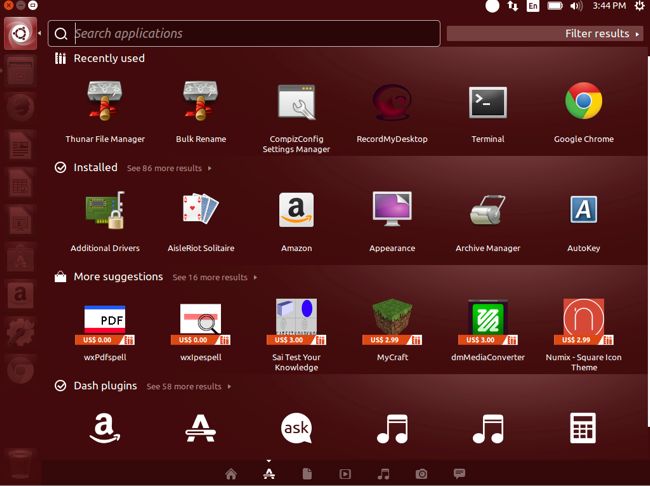Open the Applications dash plugin icon

pos(201,428)
